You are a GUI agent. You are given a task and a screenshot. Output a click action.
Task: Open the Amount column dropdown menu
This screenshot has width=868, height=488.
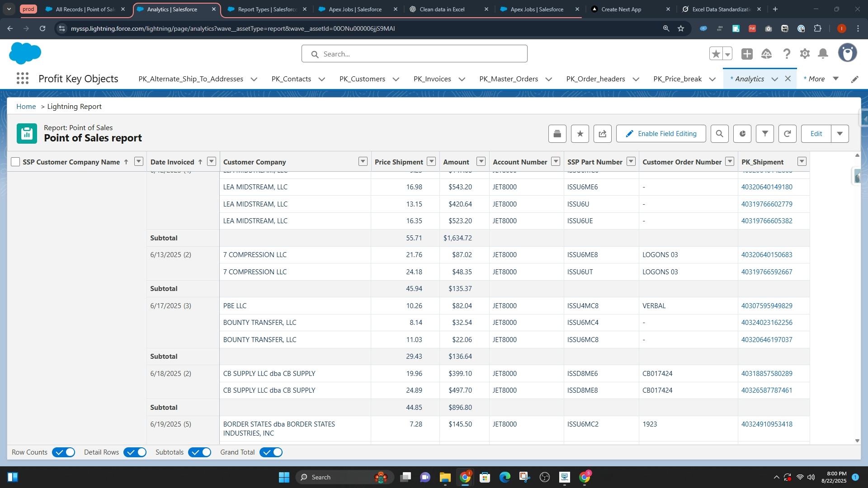click(481, 161)
